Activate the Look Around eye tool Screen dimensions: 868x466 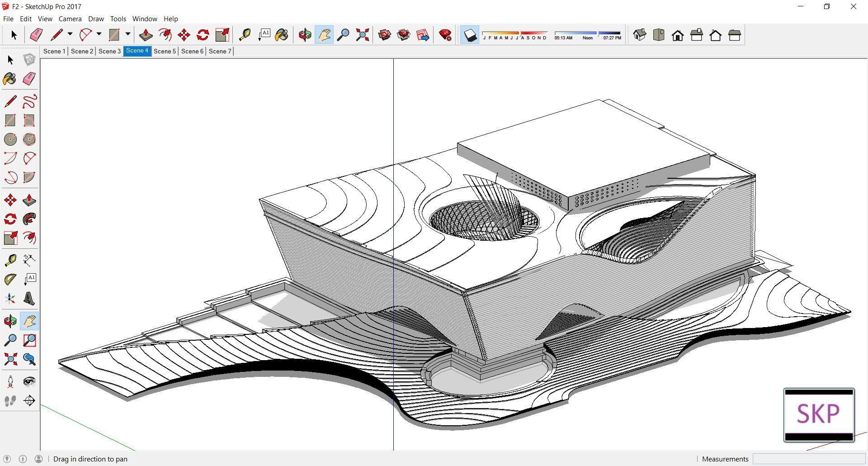29,382
